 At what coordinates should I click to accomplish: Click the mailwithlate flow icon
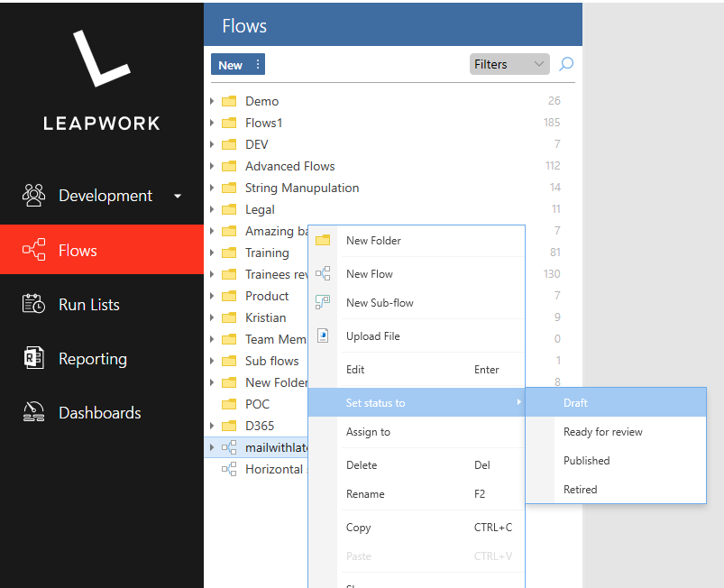coord(229,447)
